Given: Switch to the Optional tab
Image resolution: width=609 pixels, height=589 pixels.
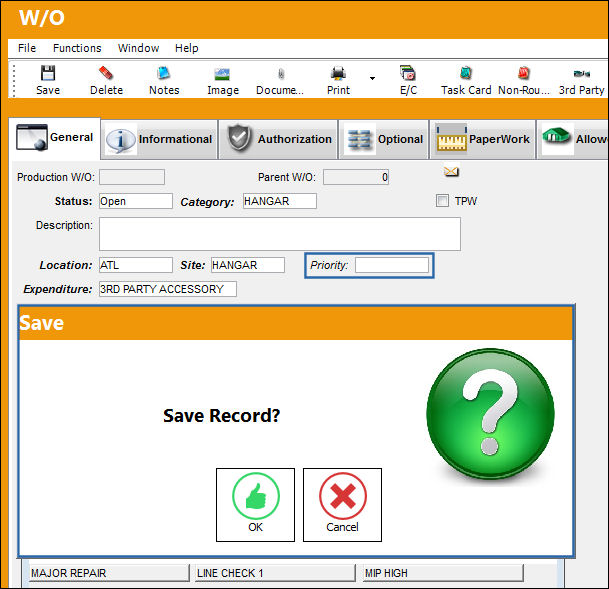Looking at the screenshot, I should click(383, 139).
